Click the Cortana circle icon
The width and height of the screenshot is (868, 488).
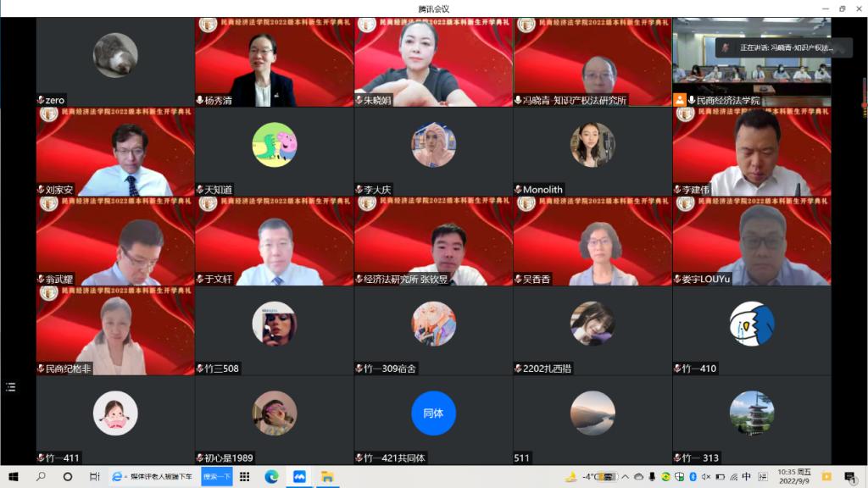point(68,477)
